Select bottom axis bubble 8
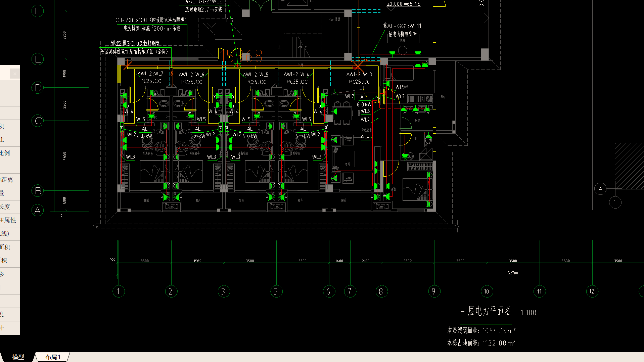 [382, 291]
